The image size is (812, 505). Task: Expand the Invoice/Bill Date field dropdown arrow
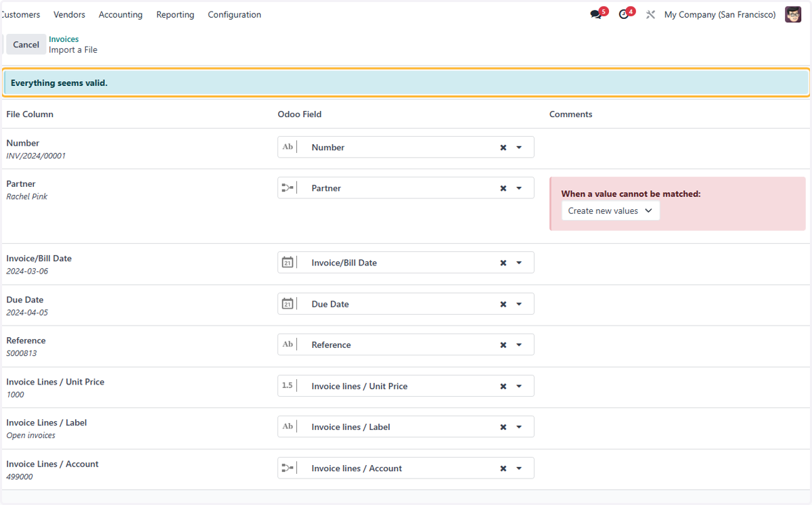[519, 263]
